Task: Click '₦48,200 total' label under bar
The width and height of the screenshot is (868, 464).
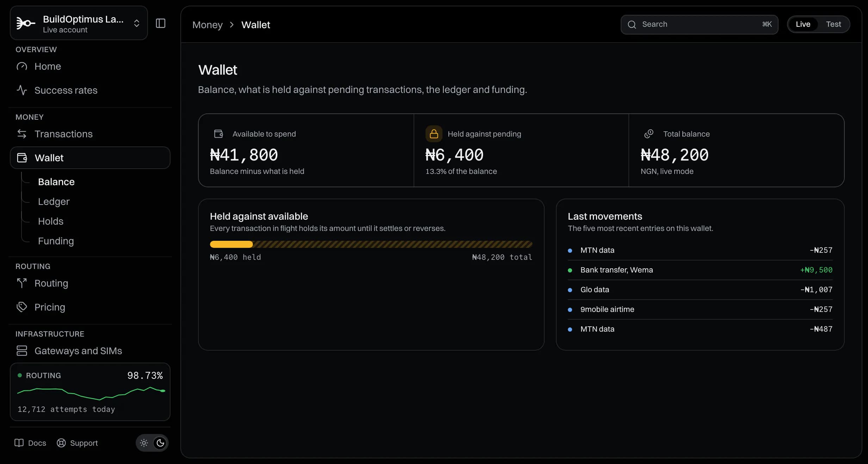Action: point(502,257)
